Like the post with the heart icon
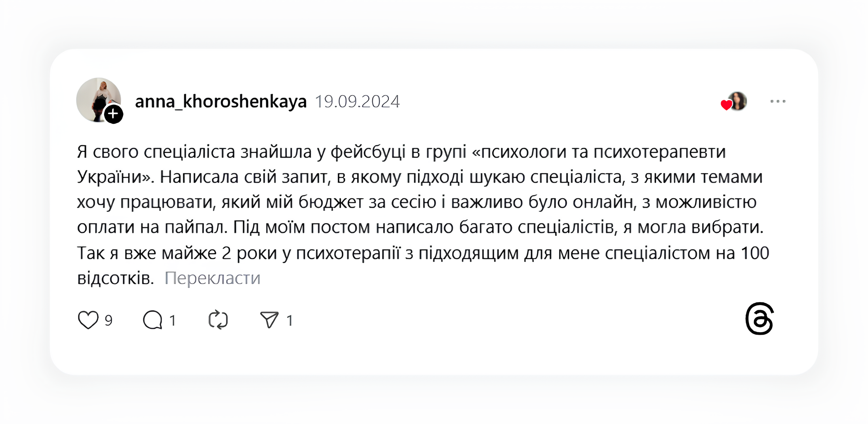This screenshot has width=868, height=424. pos(88,320)
